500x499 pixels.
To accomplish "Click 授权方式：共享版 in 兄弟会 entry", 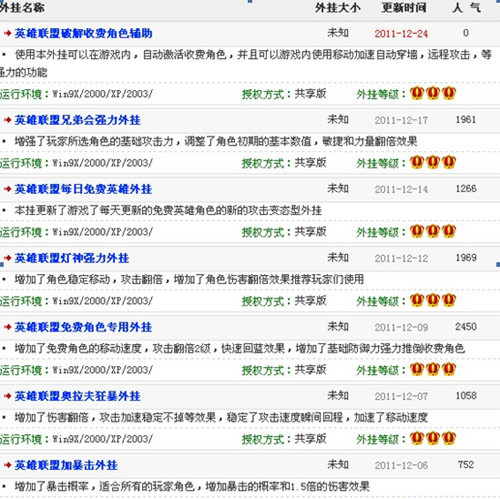I will (x=284, y=163).
